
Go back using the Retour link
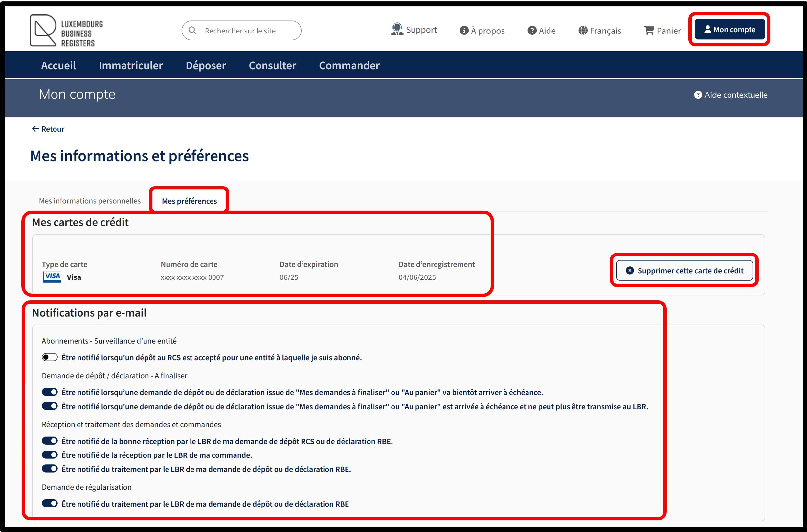(x=48, y=129)
